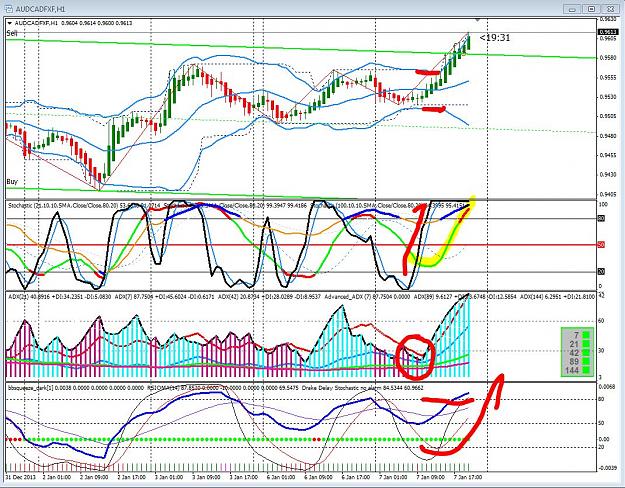Screen dimensions: 625x488
Task: Click the ADX(21) indicator label text
Action: [x=60, y=297]
